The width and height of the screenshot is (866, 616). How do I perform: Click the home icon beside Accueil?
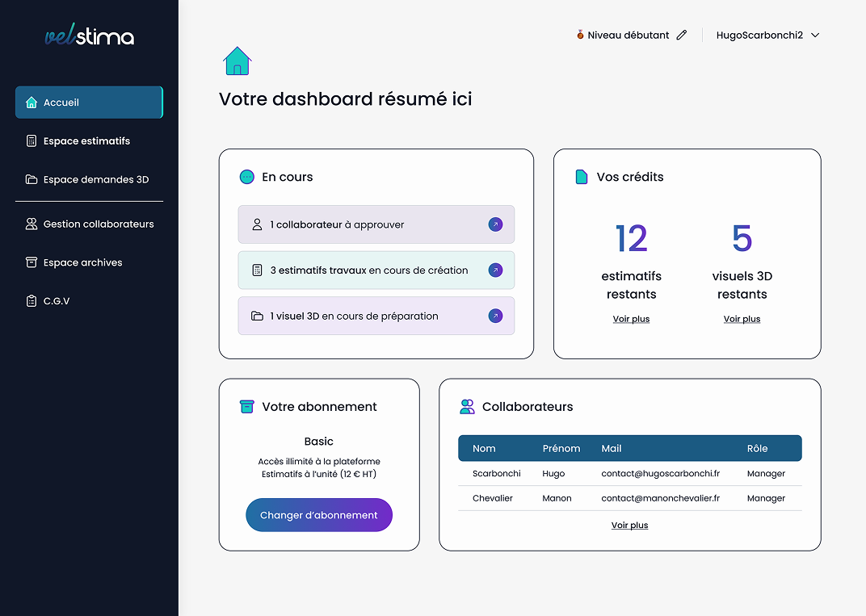[x=32, y=102]
